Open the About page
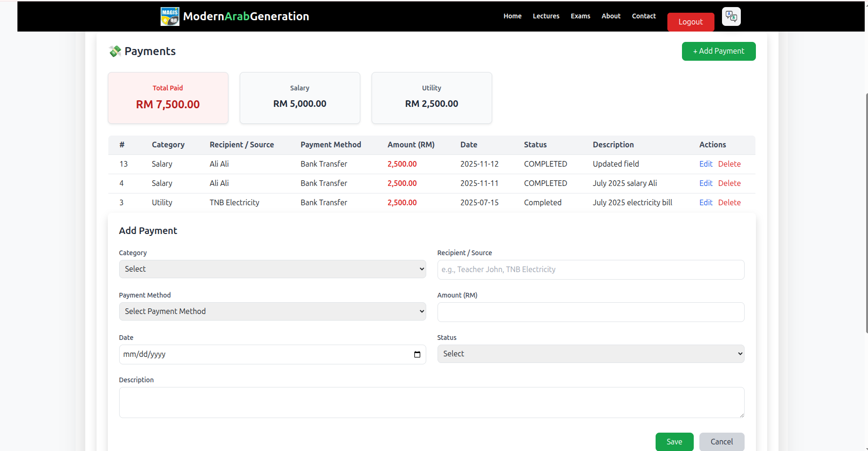This screenshot has width=868, height=451. (x=611, y=16)
